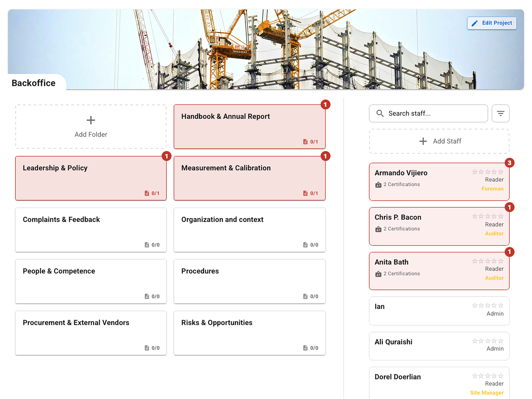Open Ian staff card
The height and width of the screenshot is (399, 532).
pyautogui.click(x=439, y=311)
